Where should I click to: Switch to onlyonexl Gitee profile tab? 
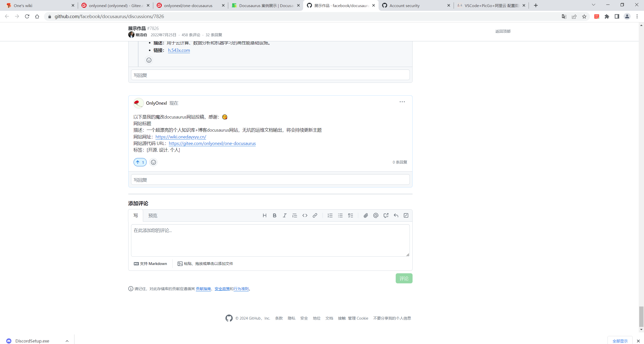pyautogui.click(x=115, y=6)
